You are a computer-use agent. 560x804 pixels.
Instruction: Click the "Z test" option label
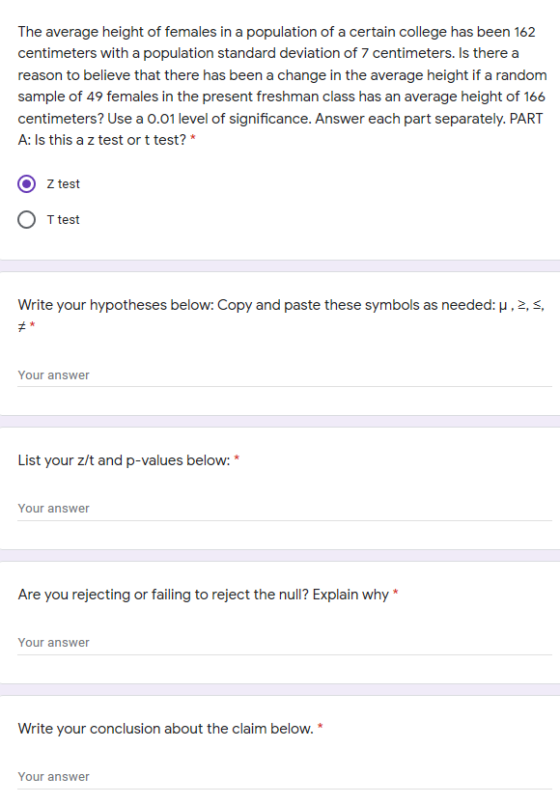coord(63,184)
